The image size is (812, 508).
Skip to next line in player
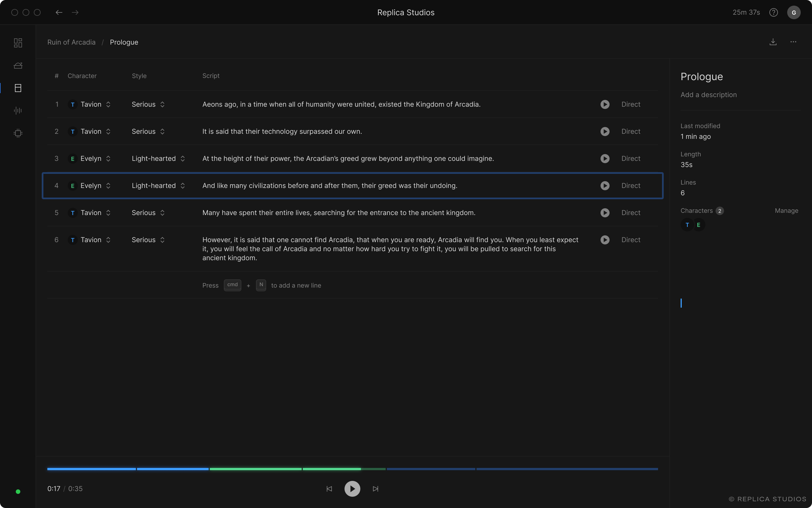click(376, 489)
